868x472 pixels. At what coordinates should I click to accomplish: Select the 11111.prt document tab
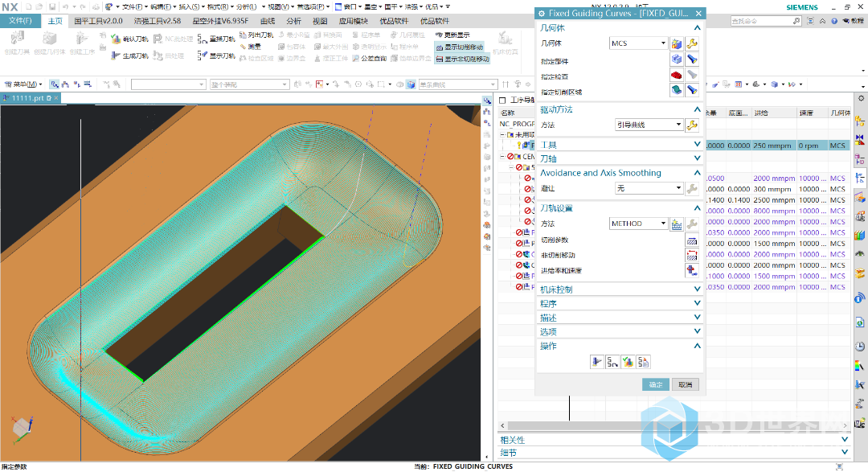[x=31, y=98]
